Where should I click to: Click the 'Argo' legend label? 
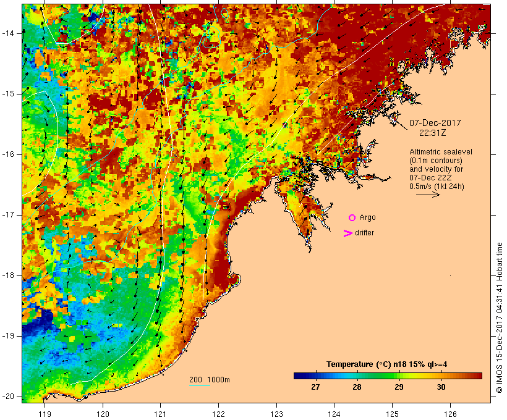[x=367, y=217]
